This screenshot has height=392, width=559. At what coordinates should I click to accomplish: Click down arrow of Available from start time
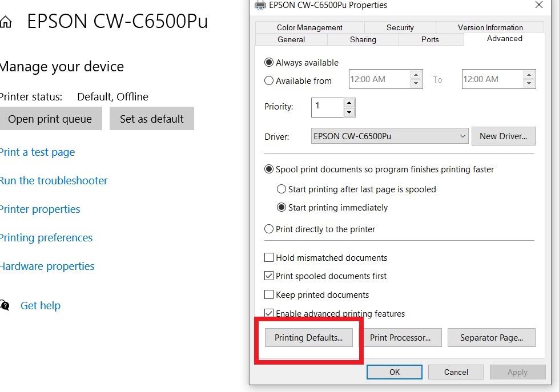click(x=416, y=83)
